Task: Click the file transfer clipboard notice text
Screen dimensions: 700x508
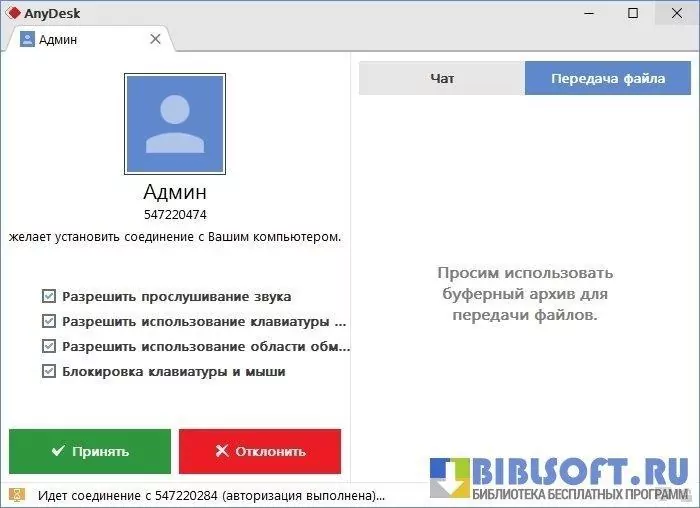Action: 525,293
